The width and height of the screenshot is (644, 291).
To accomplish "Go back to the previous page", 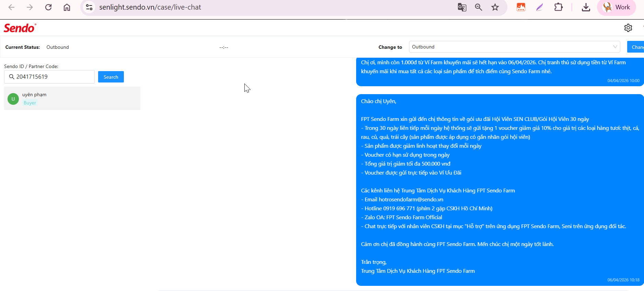I will click(x=11, y=7).
